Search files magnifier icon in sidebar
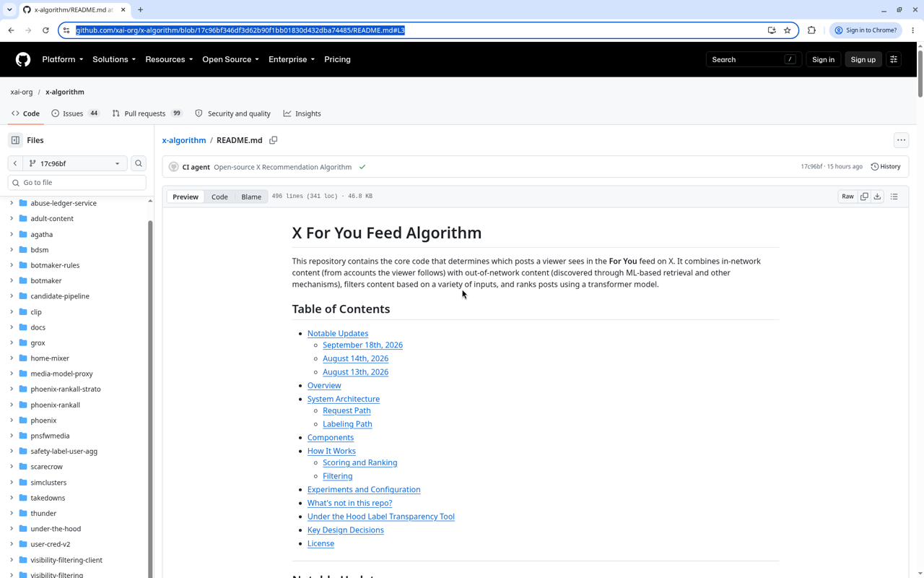 tap(139, 163)
